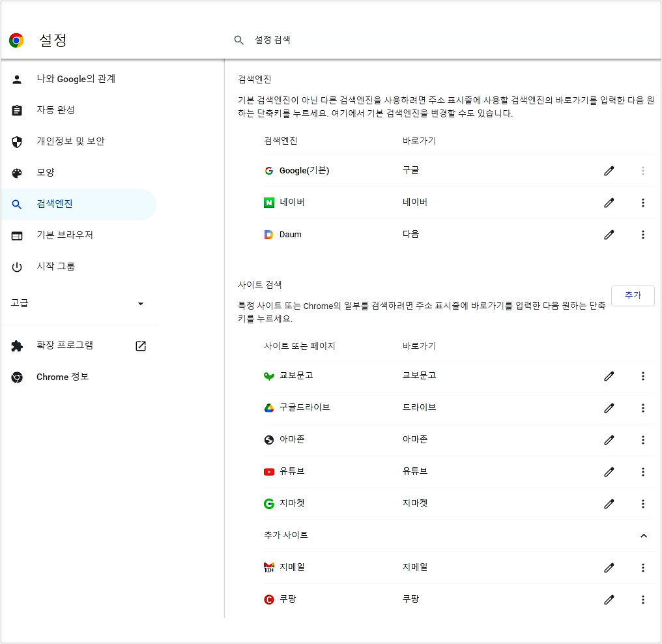Screen dimensions: 662x644
Task: Click the palette icon for 모양
Action: [x=17, y=173]
